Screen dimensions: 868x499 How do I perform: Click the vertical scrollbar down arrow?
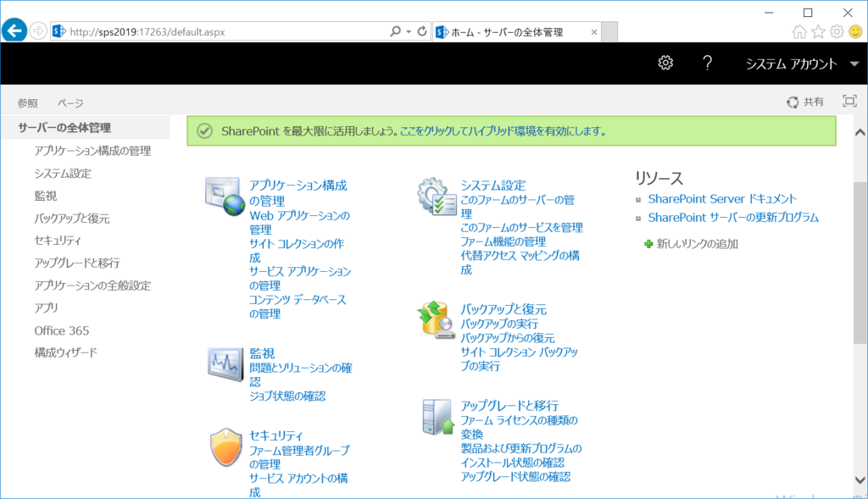[x=860, y=480]
